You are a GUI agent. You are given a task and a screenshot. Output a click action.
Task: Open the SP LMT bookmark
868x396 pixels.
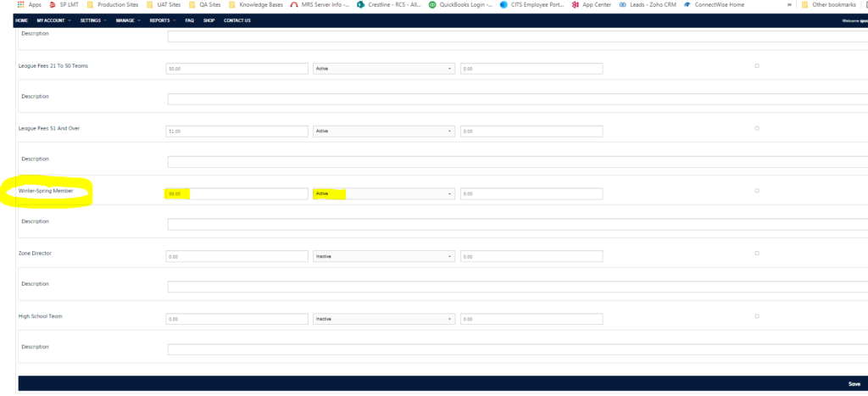pos(64,5)
